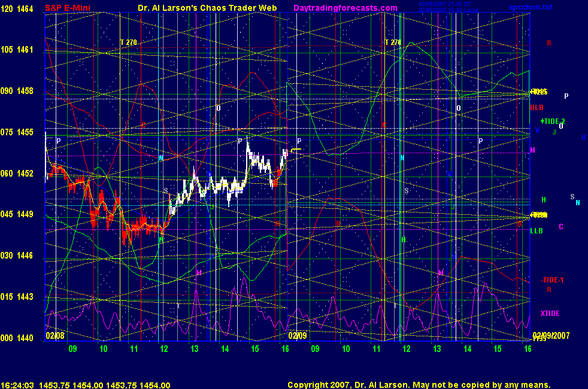Select the "spcctom.txt" file name label
Screen dimensions: 588x389
531,7
